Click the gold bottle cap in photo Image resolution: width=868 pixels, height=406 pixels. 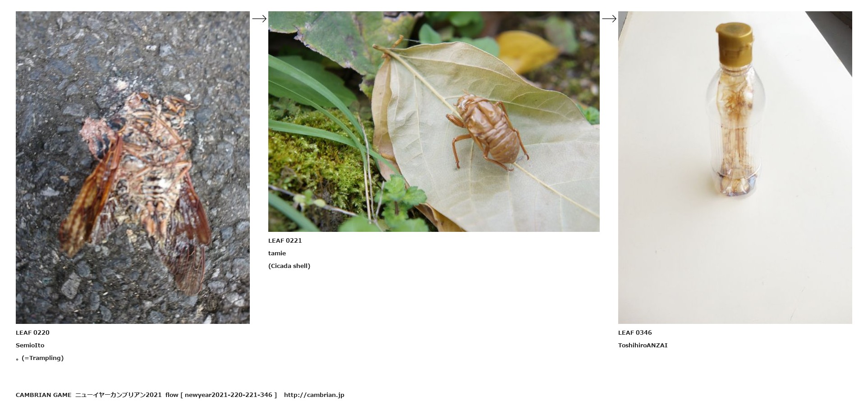(735, 43)
